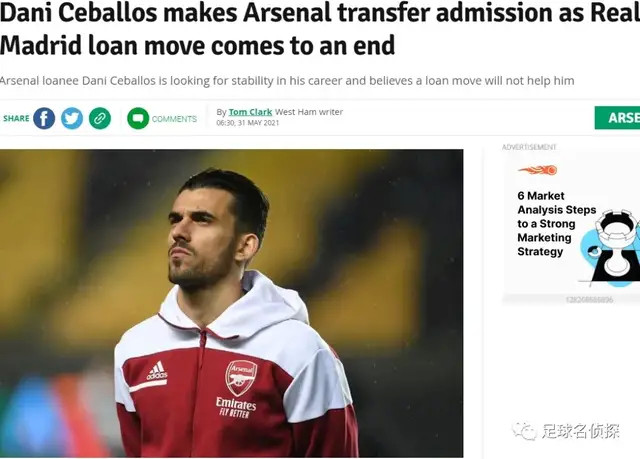Open the COMMENTS section link
Viewport: 640px width, 459px height.
pyautogui.click(x=174, y=119)
